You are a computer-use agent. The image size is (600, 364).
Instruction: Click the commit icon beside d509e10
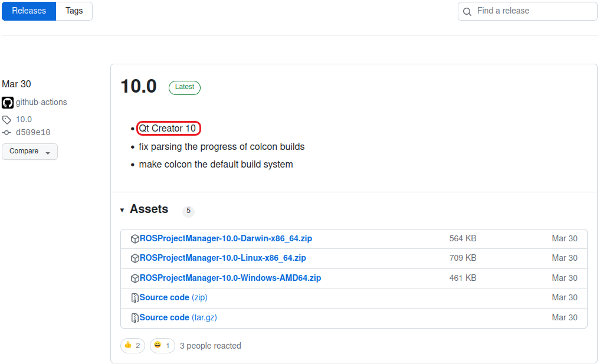pos(6,133)
